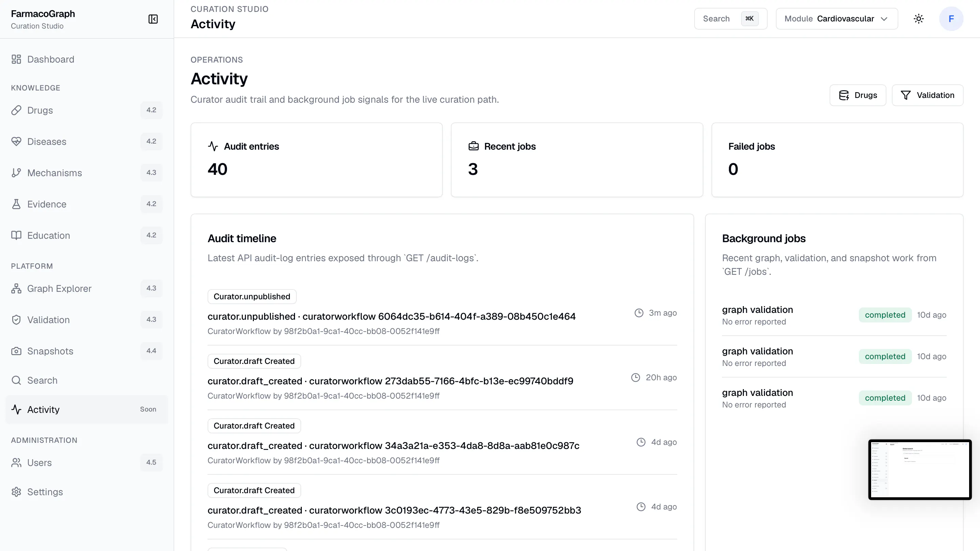Click the Users people icon

coord(16,463)
